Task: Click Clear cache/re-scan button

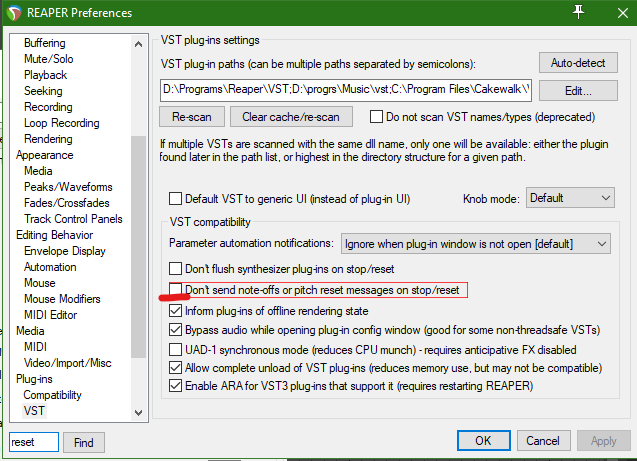Action: pyautogui.click(x=291, y=117)
